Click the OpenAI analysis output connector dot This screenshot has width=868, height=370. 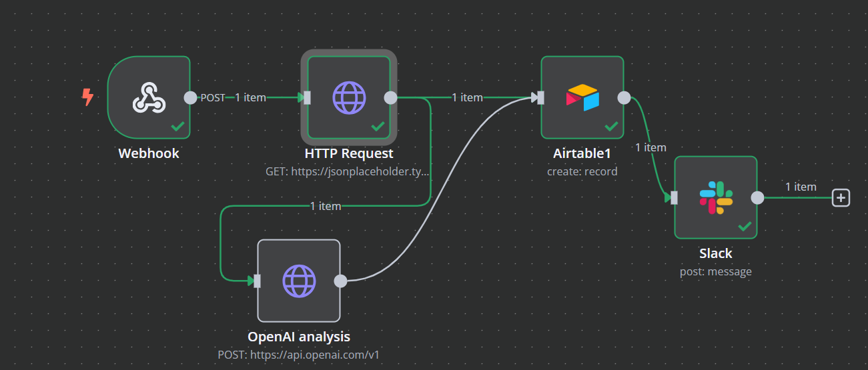(x=340, y=281)
